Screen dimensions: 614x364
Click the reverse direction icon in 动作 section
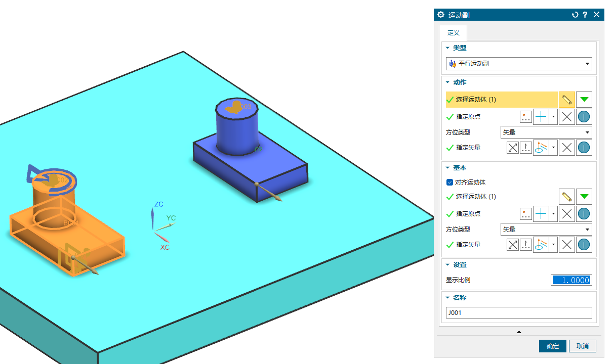coord(513,148)
